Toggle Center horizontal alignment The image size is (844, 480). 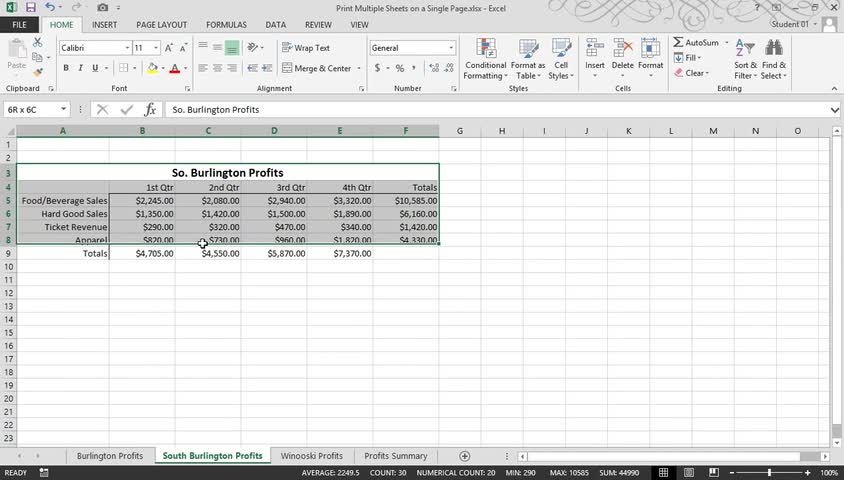(217, 68)
